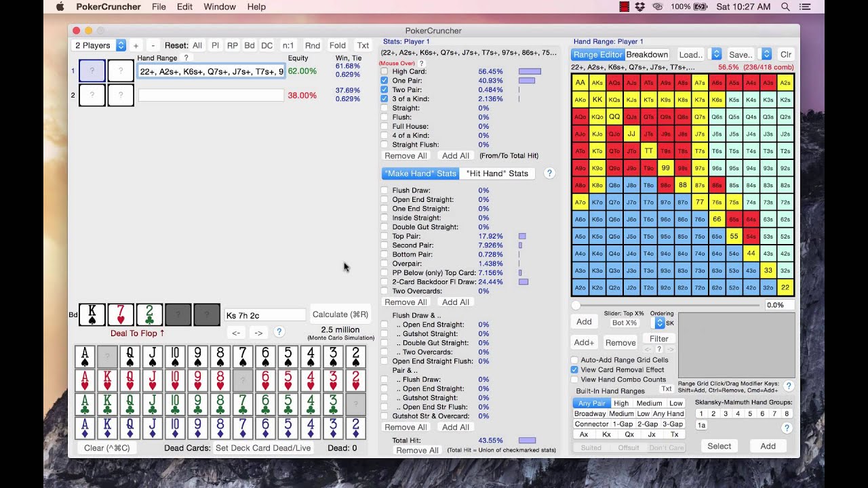
Task: Click Player 2 hand range field
Action: click(x=211, y=96)
